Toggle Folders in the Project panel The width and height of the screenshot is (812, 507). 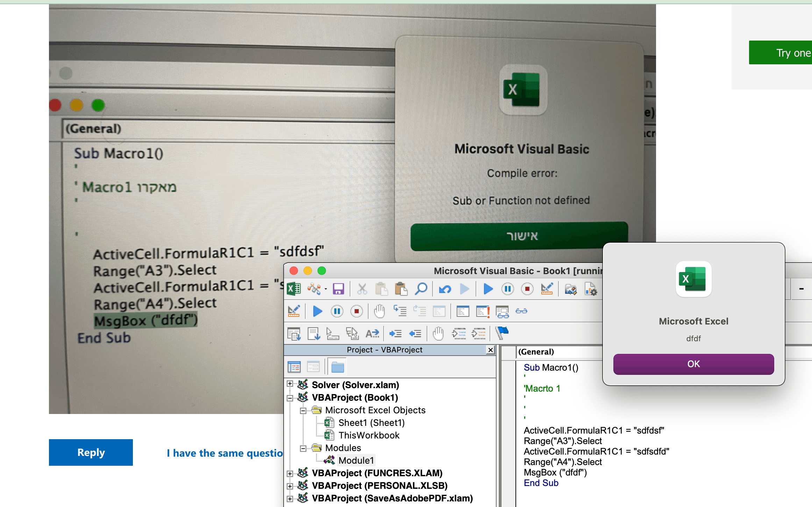337,367
